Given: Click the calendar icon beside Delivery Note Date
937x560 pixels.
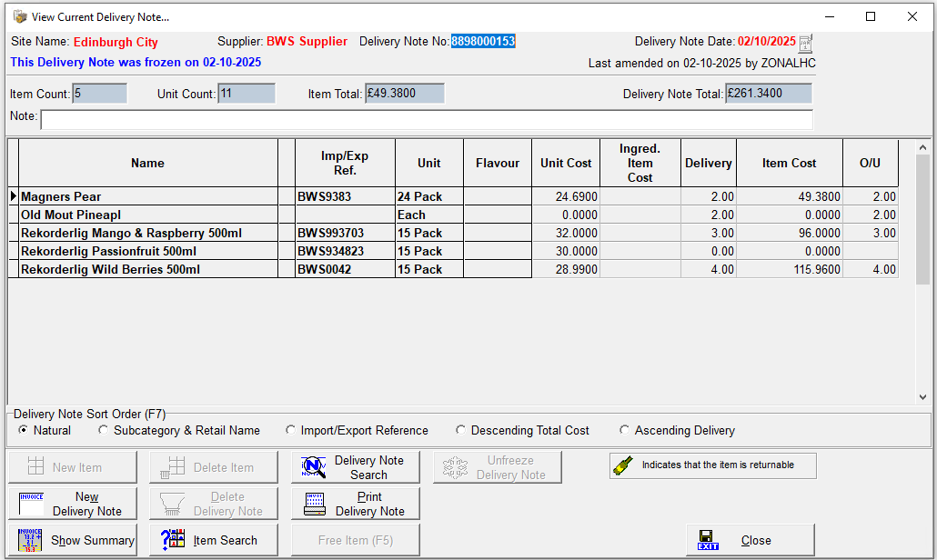Looking at the screenshot, I should pyautogui.click(x=805, y=43).
